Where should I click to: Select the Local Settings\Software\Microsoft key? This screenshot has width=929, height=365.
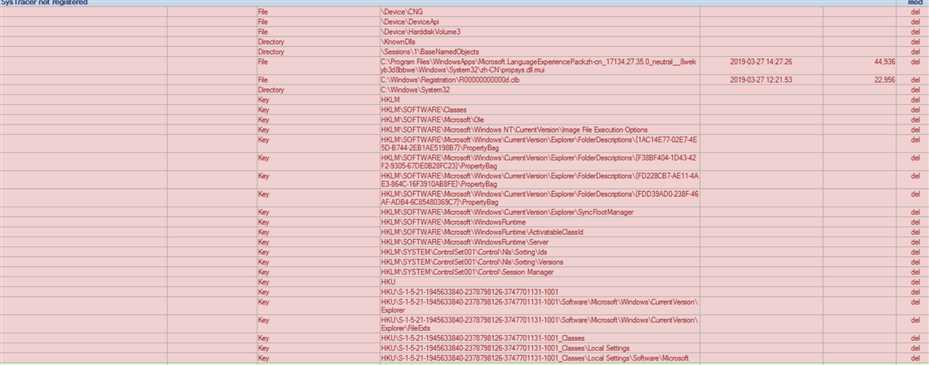(535, 358)
